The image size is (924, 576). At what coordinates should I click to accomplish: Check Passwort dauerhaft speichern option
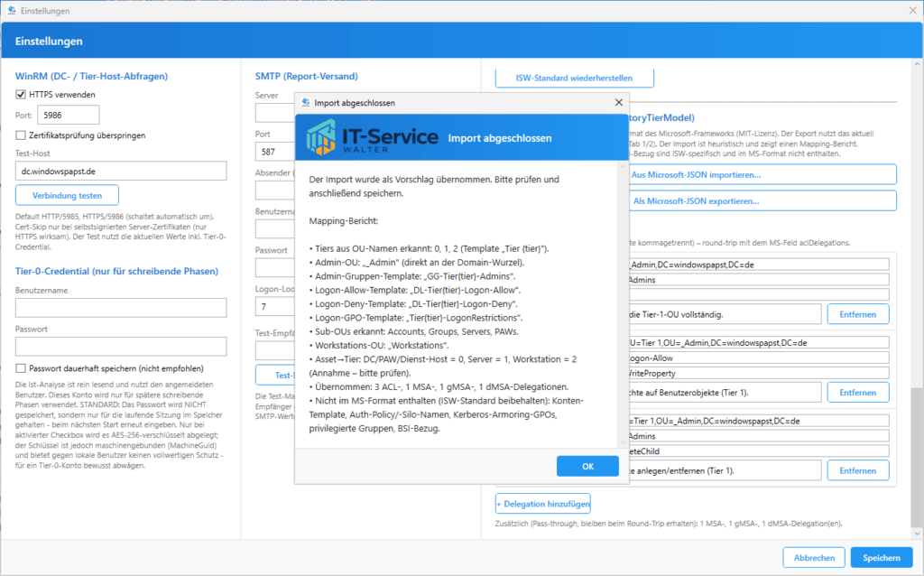[x=21, y=367]
